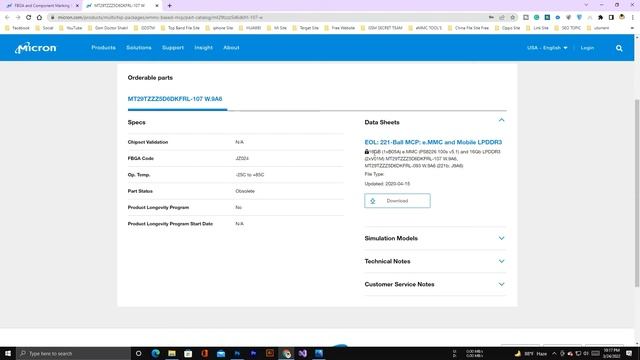Expand the Technical Notes section

point(501,261)
